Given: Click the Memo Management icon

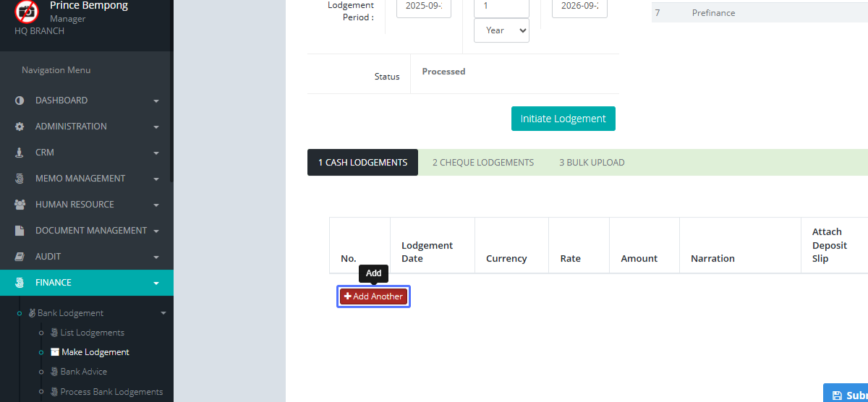Looking at the screenshot, I should (x=20, y=179).
